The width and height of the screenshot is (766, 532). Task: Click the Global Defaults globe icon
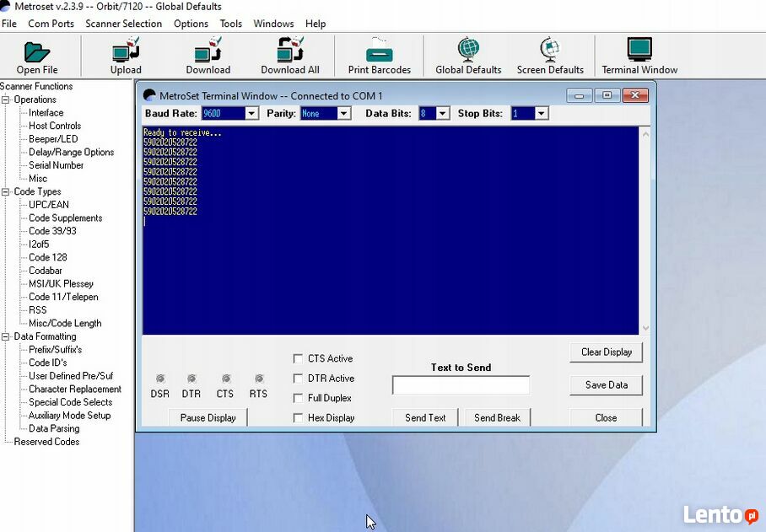pos(468,50)
